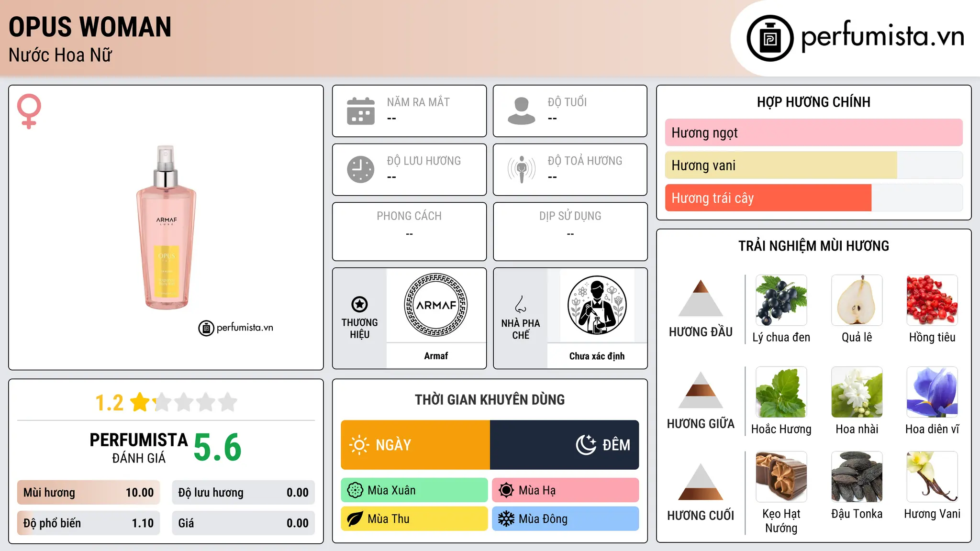
Task: Click the Hợp hương chính heading
Action: [813, 102]
